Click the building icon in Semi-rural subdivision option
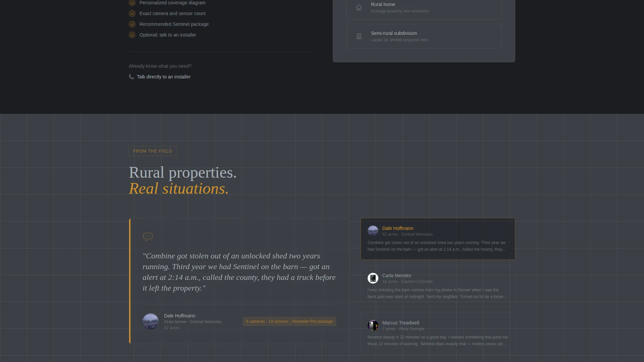Viewport: 644px width, 362px height. coord(359,36)
